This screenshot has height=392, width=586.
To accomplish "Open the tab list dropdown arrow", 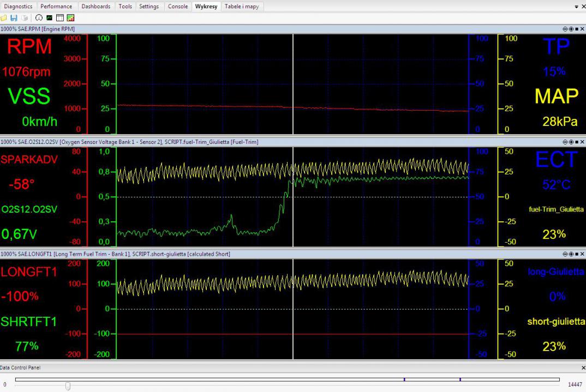I will point(576,7).
